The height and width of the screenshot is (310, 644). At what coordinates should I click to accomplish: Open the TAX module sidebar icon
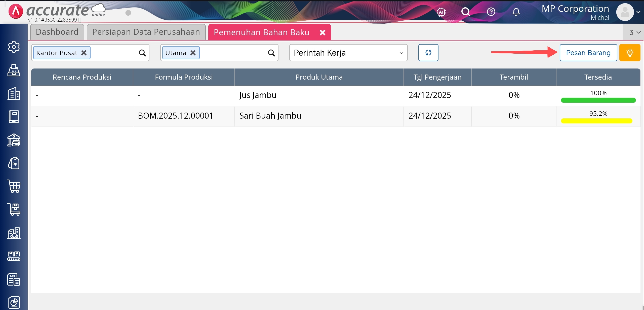[14, 279]
